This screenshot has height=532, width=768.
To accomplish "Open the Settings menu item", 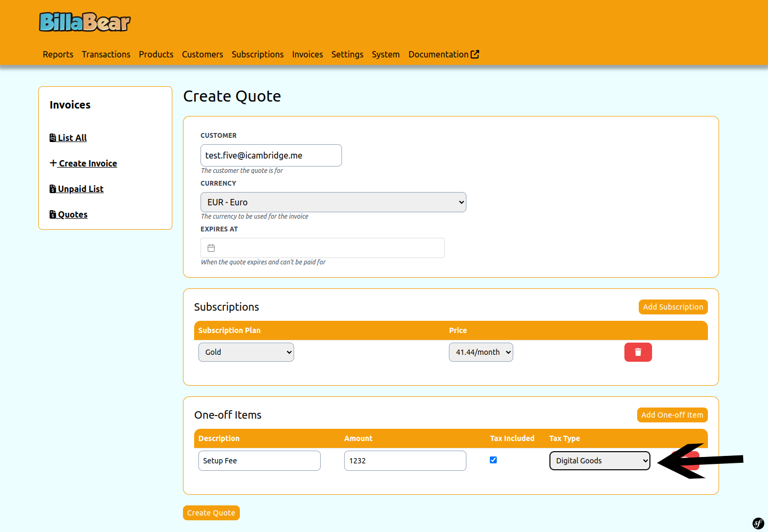I will click(347, 54).
